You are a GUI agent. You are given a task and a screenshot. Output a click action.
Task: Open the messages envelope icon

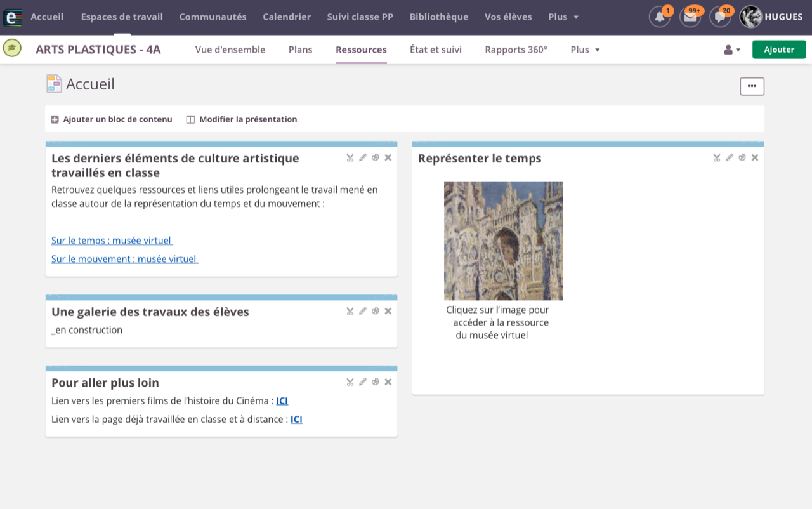(x=690, y=17)
